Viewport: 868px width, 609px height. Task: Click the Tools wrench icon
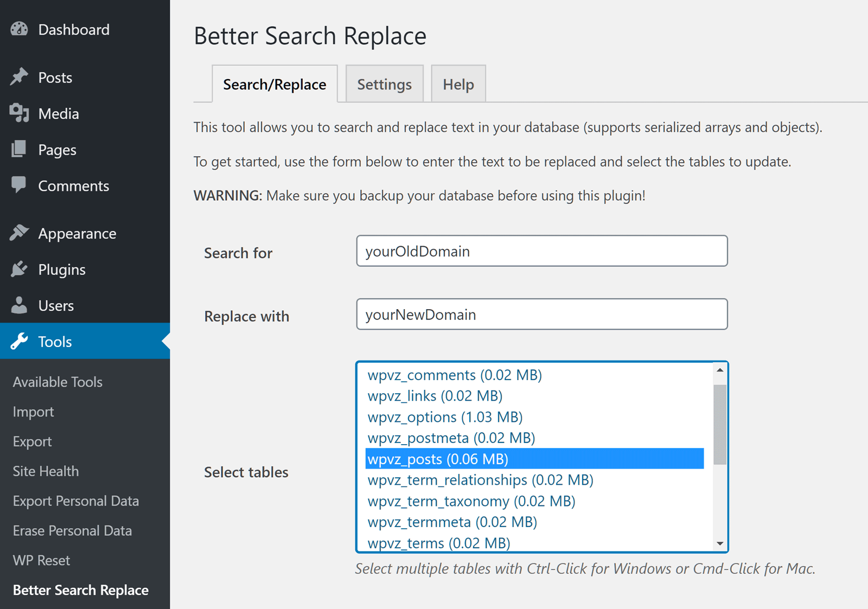coord(19,341)
